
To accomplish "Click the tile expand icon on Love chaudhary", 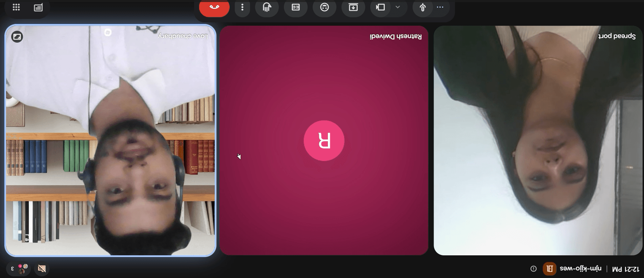I will pos(17,37).
